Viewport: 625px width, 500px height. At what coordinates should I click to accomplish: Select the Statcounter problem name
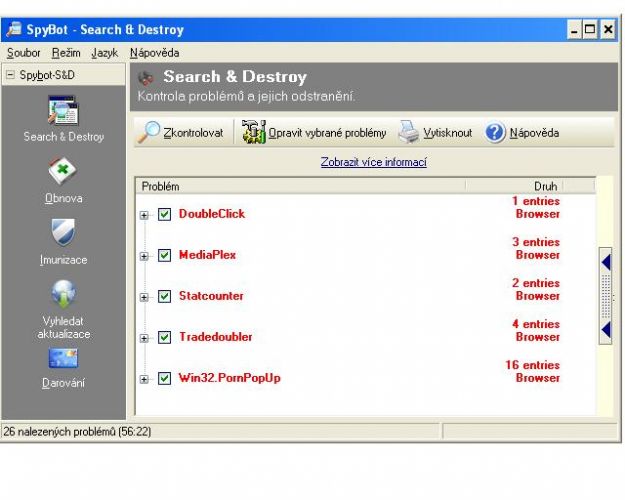(211, 296)
